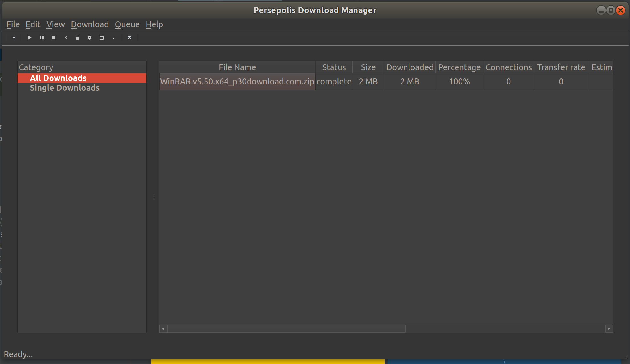630x364 pixels.
Task: Open the File menu
Action: tap(13, 24)
